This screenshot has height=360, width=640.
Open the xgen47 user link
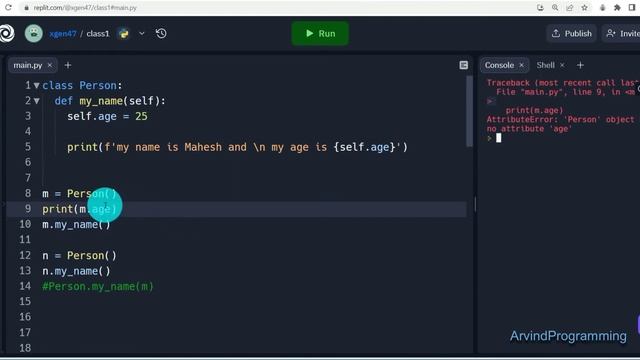(62, 33)
